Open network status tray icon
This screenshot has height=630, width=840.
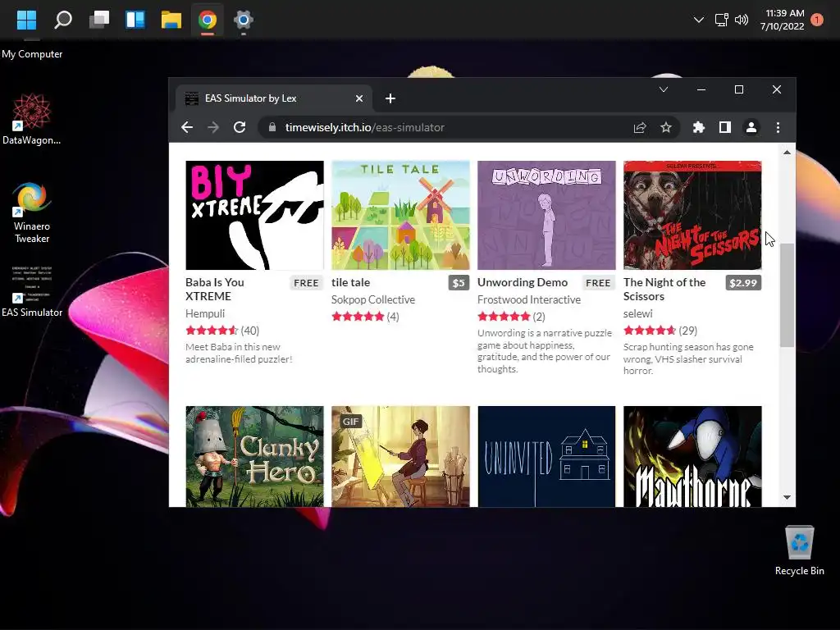(x=722, y=21)
